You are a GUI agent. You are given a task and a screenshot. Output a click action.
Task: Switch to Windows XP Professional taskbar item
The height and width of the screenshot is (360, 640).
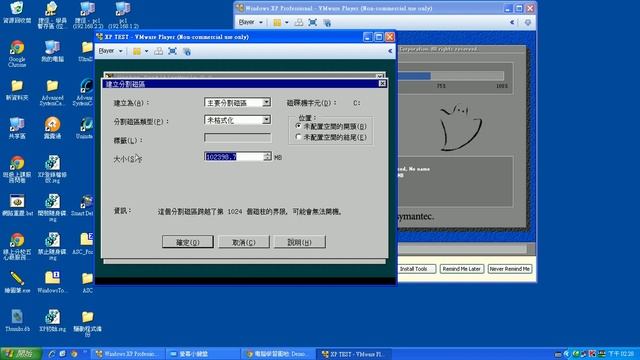128,354
